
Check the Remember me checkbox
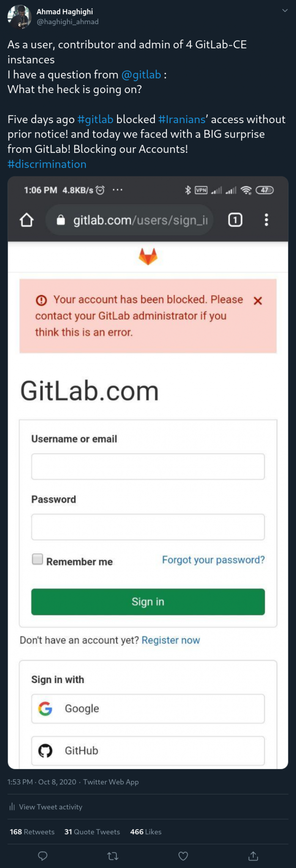point(38,559)
